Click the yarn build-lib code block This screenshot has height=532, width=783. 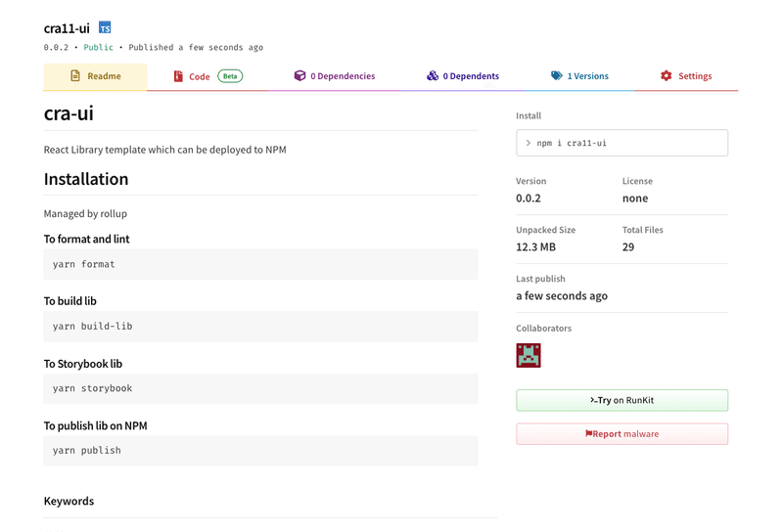(x=260, y=327)
